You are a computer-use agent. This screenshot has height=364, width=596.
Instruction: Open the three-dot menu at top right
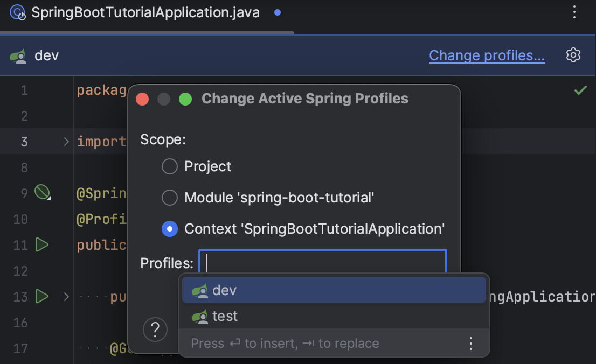pos(574,12)
